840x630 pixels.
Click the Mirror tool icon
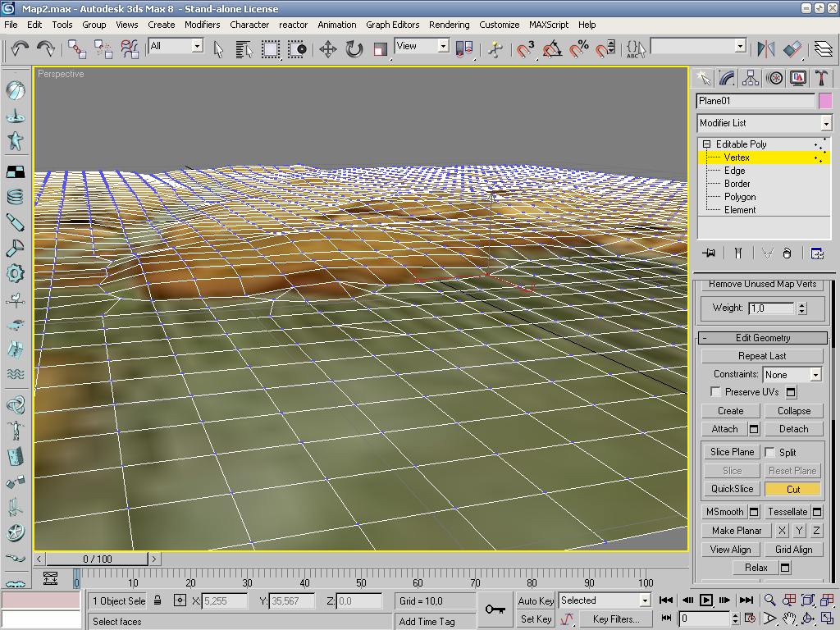[766, 49]
